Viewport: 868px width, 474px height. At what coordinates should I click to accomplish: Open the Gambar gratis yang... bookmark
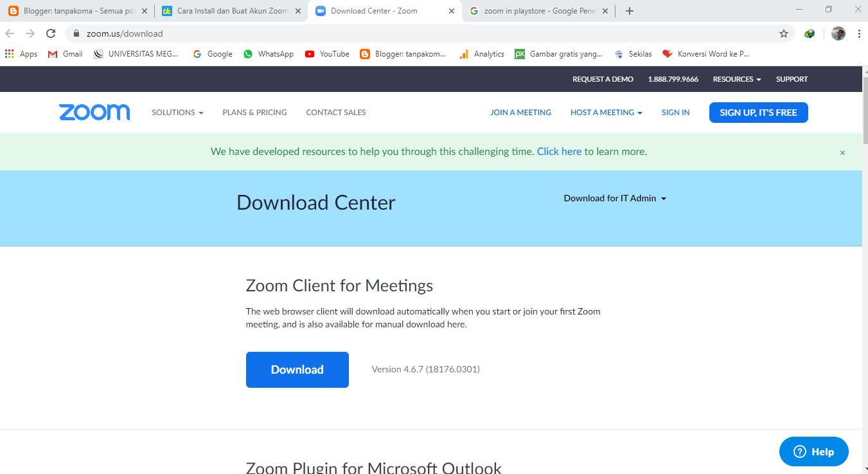559,54
